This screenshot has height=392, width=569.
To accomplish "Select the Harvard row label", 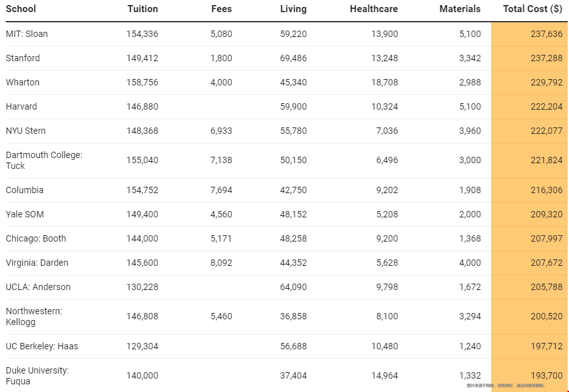I will [x=22, y=106].
